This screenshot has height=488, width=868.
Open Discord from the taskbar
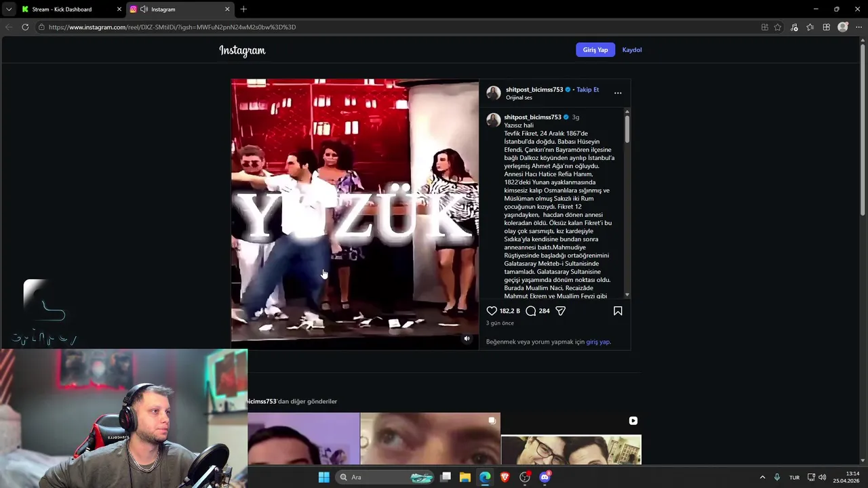tap(545, 477)
